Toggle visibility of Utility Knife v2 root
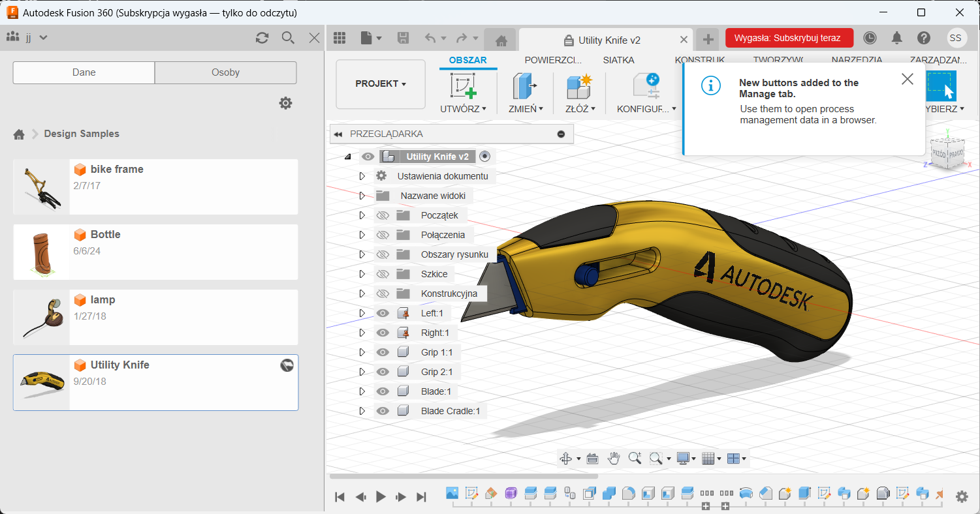980x514 pixels. click(x=368, y=157)
